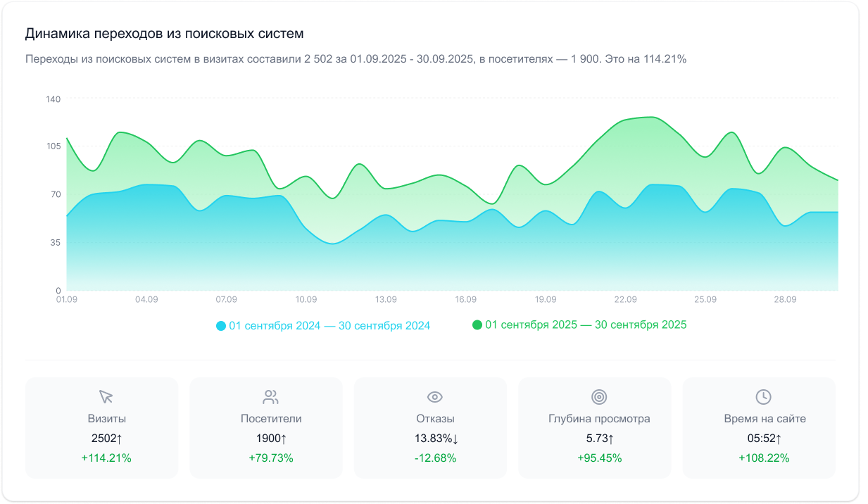Select the Посетители metric card label
This screenshot has height=504, width=868.
(x=271, y=419)
